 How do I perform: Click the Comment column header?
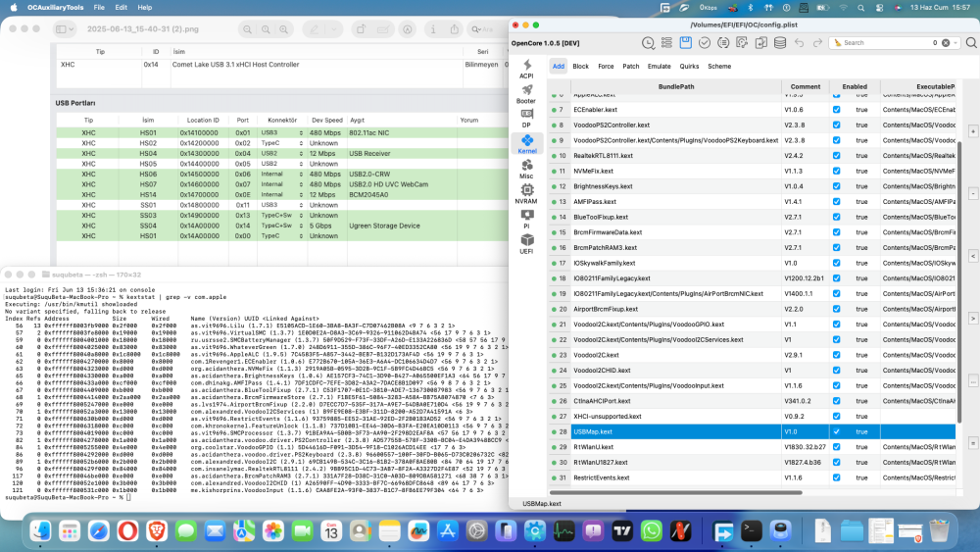(805, 87)
